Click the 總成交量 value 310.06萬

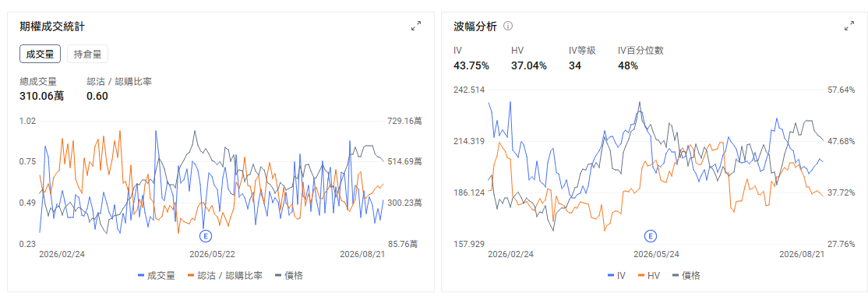click(x=41, y=96)
